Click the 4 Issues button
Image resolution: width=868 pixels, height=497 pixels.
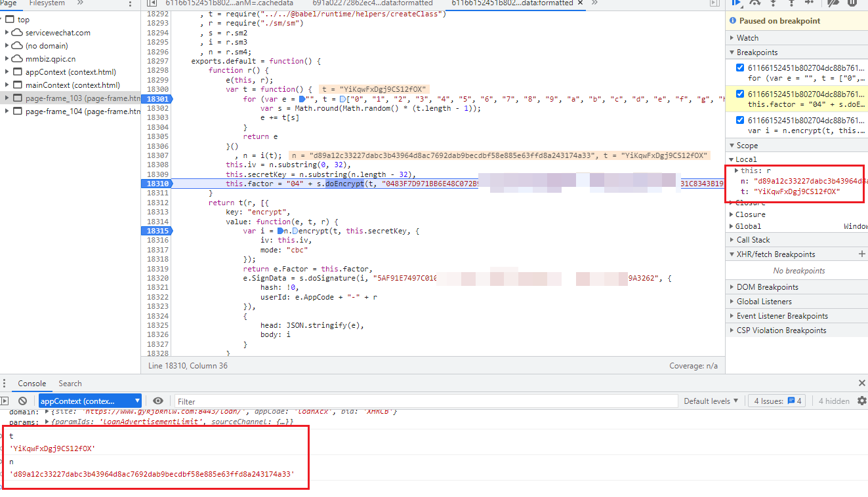point(777,401)
